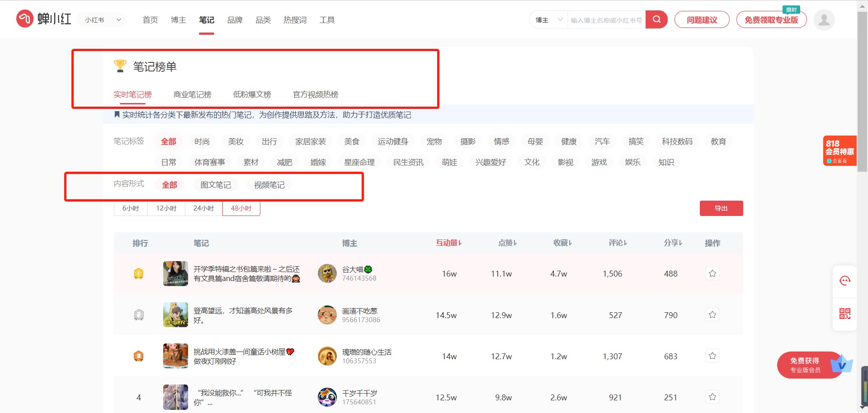This screenshot has height=413, width=868.
Task: Favorite the 开学季特辑之书包篇 note with star
Action: click(x=712, y=273)
